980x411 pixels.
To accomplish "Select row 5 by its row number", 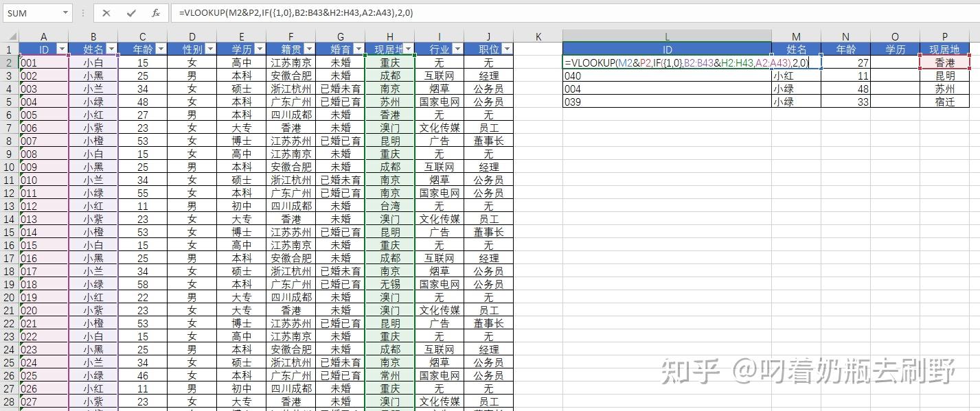I will coord(9,102).
